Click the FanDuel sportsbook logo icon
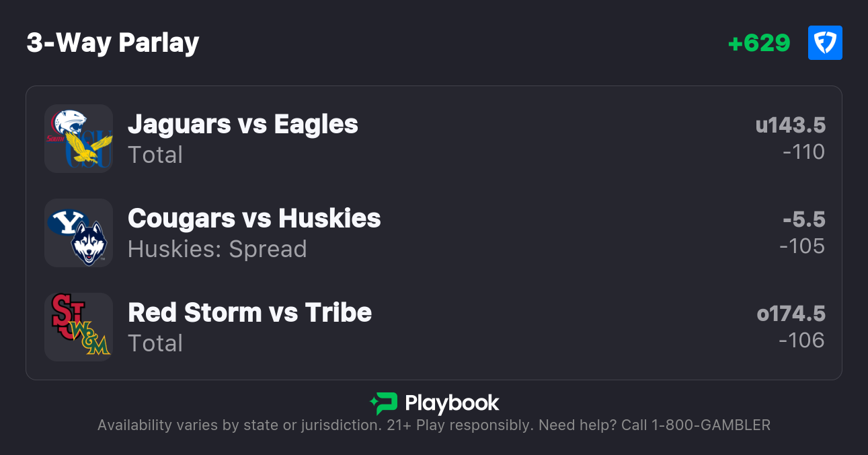Image resolution: width=868 pixels, height=455 pixels. tap(825, 43)
